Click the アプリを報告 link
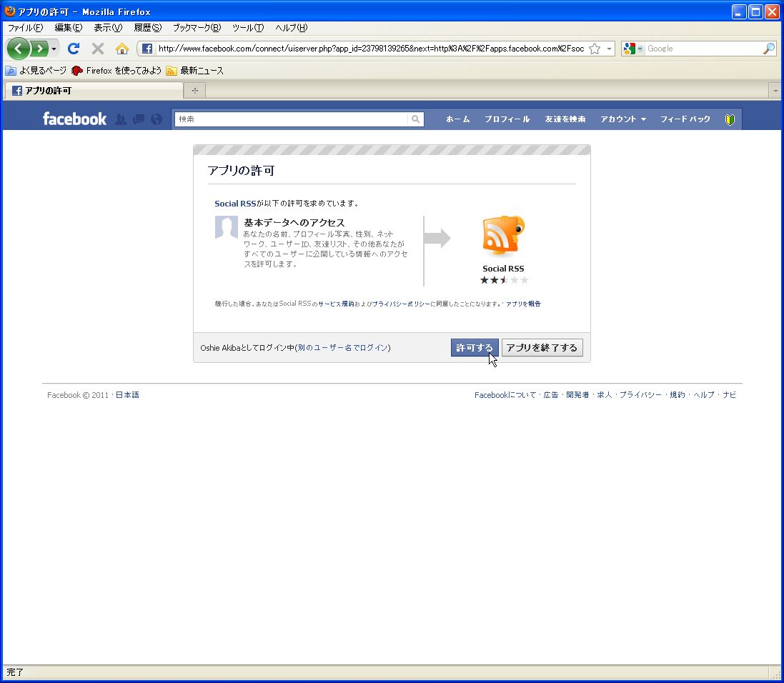This screenshot has height=683, width=784. (x=523, y=304)
